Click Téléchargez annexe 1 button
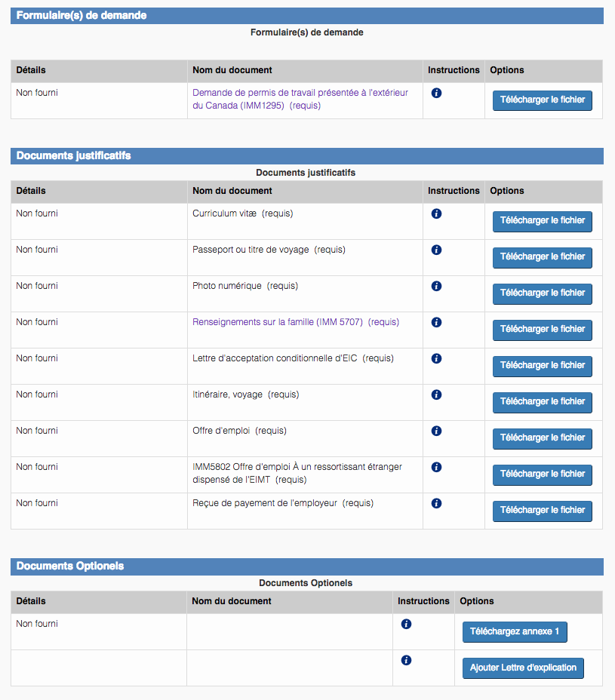Viewport: 615px width, 700px height. tap(514, 632)
